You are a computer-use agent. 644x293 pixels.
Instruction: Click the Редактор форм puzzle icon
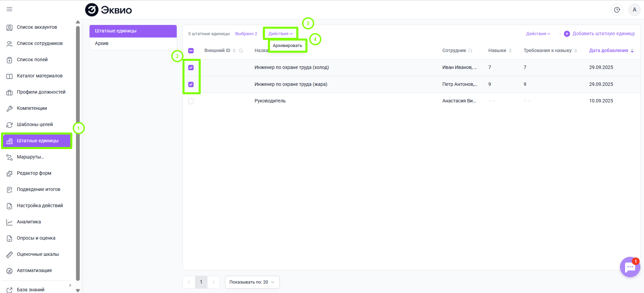point(9,173)
